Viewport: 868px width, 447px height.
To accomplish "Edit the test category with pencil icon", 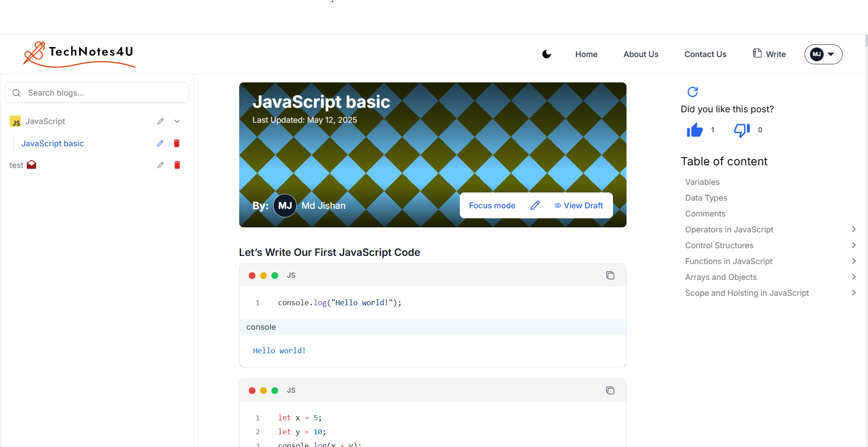I will tap(160, 165).
